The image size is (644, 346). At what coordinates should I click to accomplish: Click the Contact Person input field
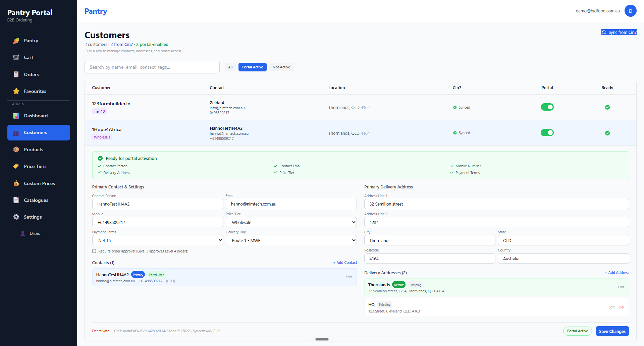tap(158, 204)
